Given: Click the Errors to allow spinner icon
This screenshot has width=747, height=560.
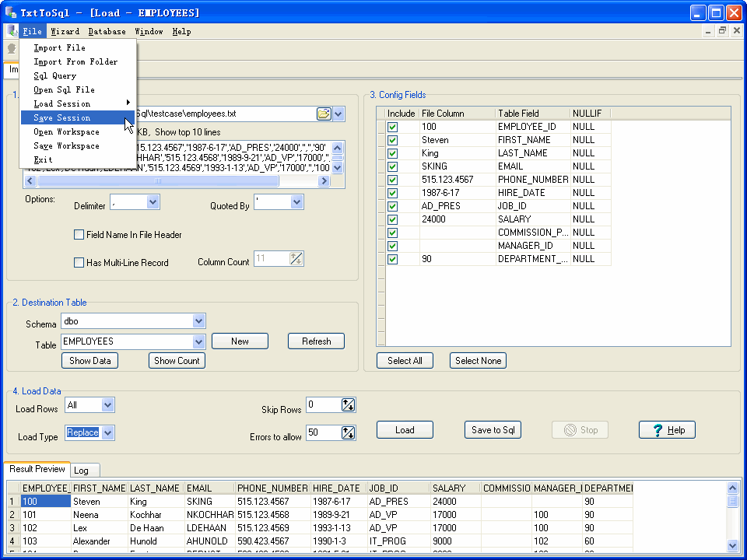Looking at the screenshot, I should tap(349, 433).
